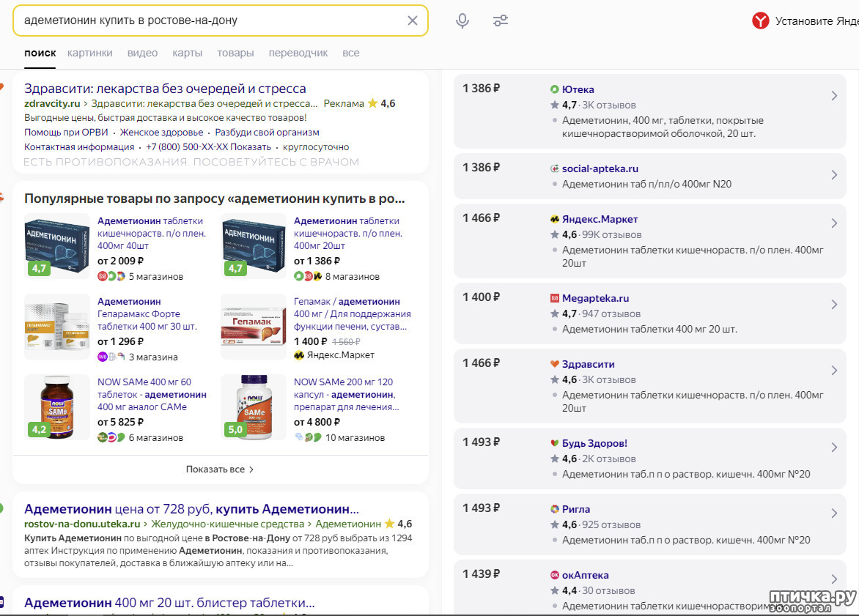
Task: Click store icons next to 10 магазинов
Action: coord(308,437)
